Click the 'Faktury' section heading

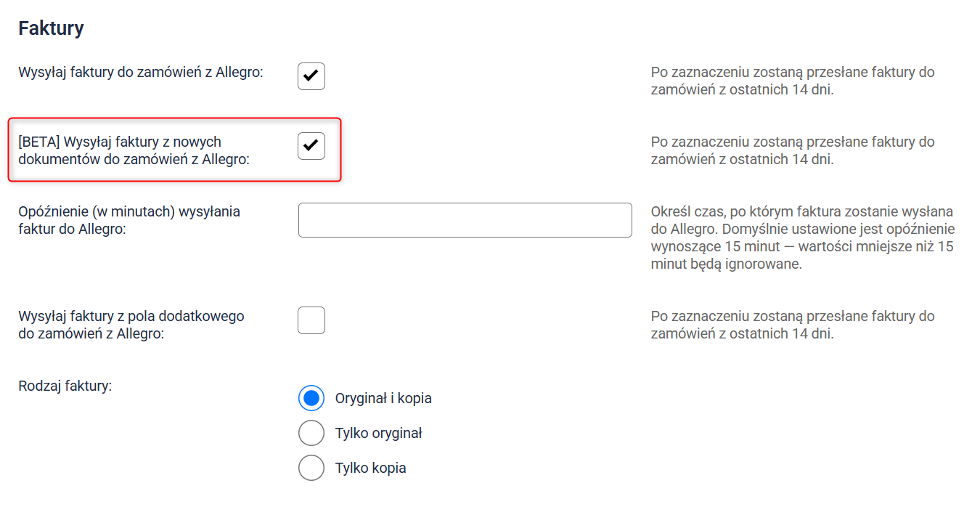tap(51, 28)
